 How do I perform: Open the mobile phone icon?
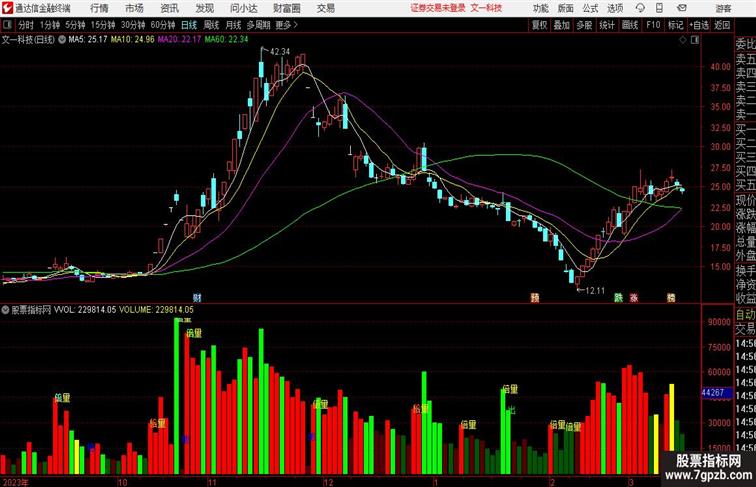pyautogui.click(x=659, y=8)
